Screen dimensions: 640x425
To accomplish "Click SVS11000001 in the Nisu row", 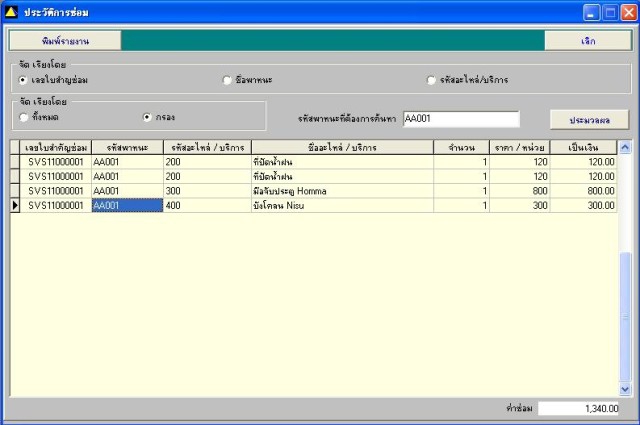I will pos(56,205).
